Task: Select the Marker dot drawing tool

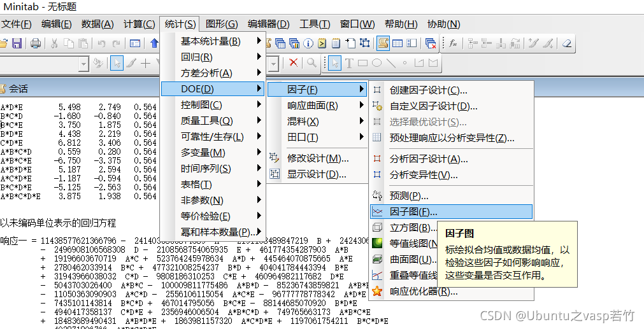Action: (x=404, y=63)
